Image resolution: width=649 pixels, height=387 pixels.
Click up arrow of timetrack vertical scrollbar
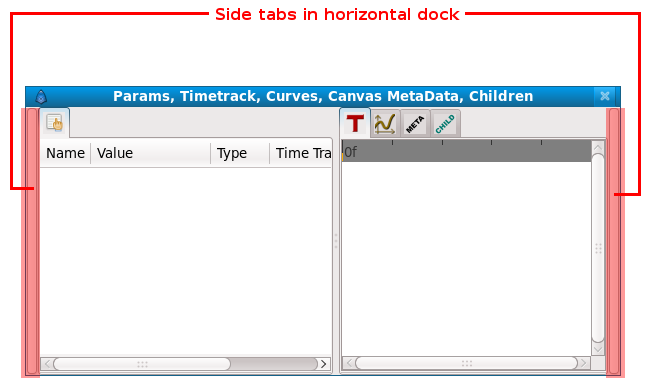coord(598,148)
